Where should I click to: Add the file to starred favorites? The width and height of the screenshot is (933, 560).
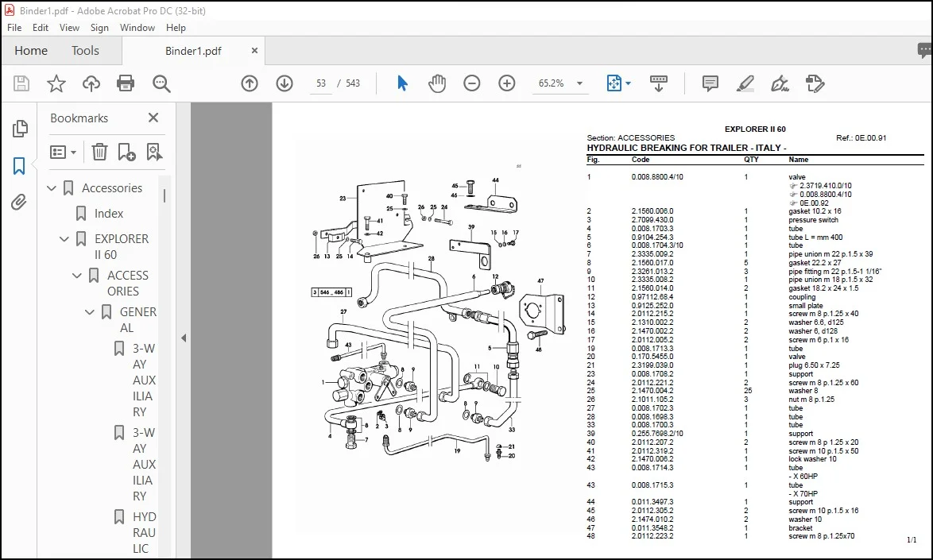click(56, 83)
